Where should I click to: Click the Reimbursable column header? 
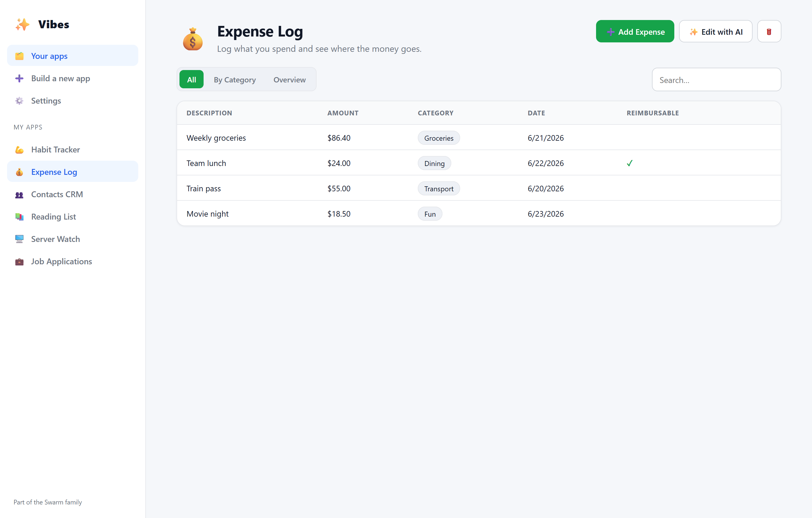point(653,113)
